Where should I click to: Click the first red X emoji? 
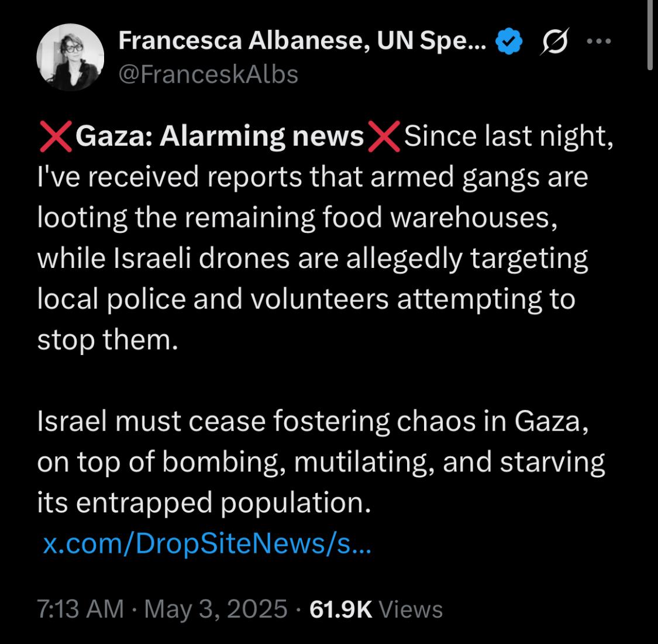click(56, 136)
